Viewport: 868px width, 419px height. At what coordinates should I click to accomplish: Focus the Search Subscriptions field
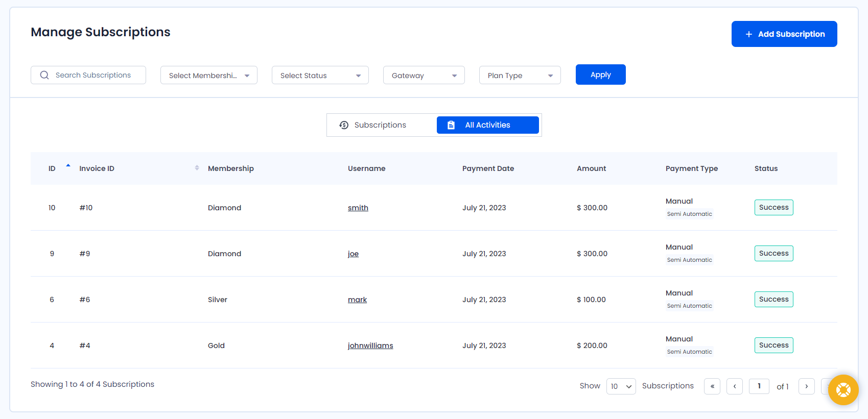[88, 75]
